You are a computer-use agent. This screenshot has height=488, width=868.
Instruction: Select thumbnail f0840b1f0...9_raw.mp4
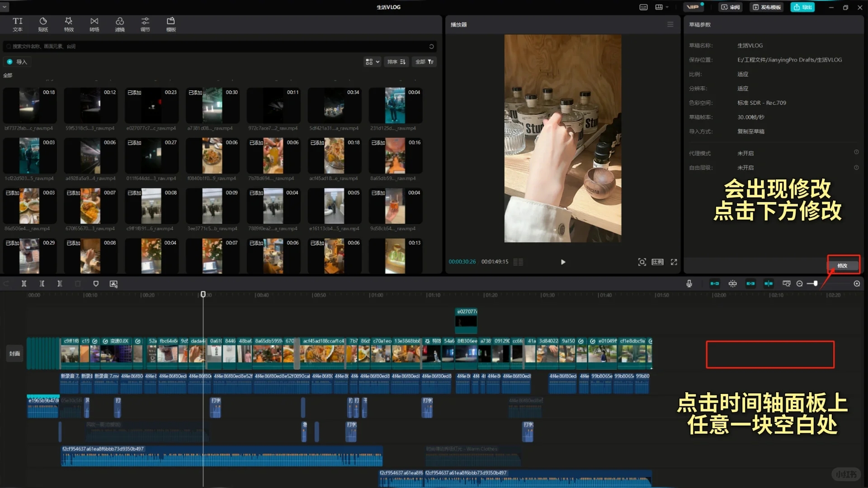(212, 155)
